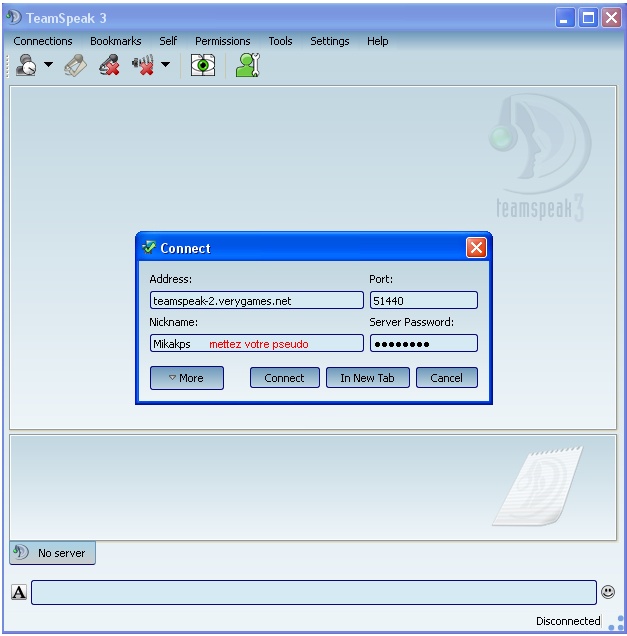
Task: Click the Connect button
Action: tap(285, 378)
